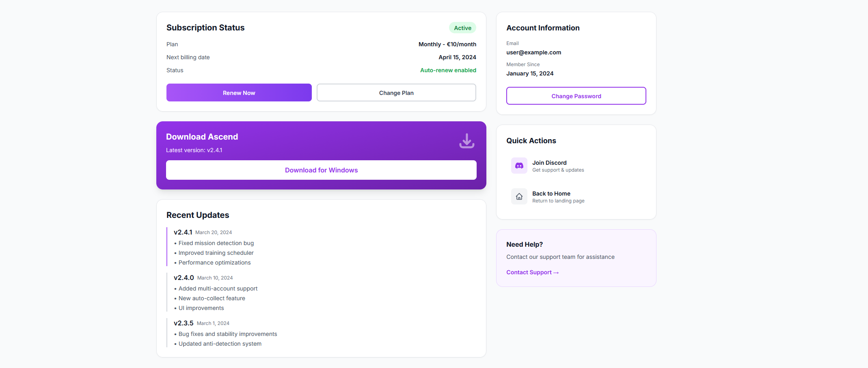Click 'Return to landing page' subtitle
This screenshot has width=868, height=368.
558,201
